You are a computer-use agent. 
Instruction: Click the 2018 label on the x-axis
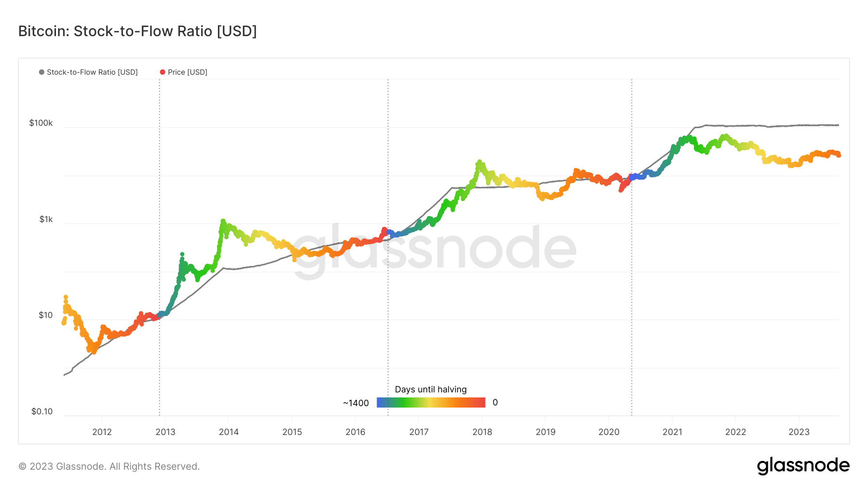[x=482, y=432]
